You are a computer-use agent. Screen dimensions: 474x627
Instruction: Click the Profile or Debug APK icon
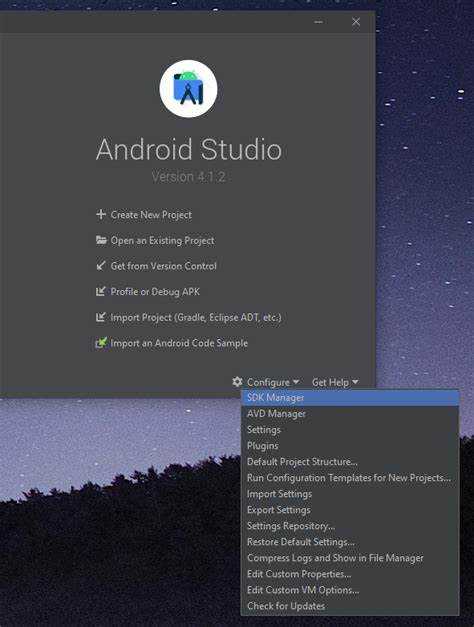pyautogui.click(x=101, y=291)
